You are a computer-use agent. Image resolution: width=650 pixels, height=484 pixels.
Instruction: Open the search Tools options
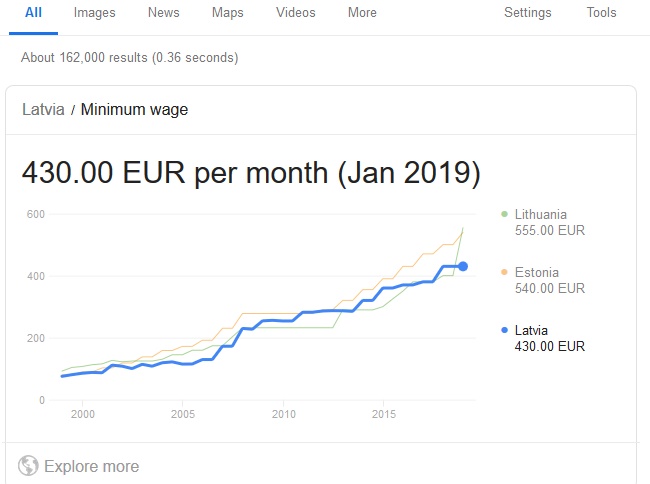click(x=601, y=12)
